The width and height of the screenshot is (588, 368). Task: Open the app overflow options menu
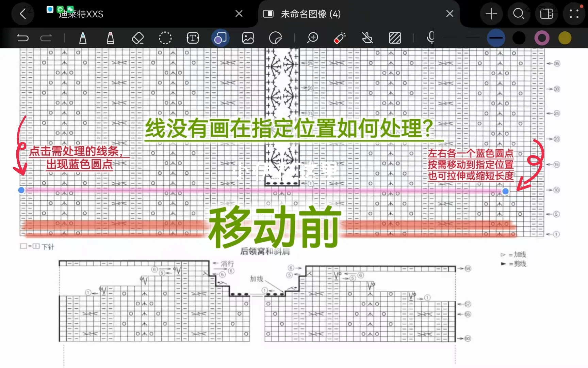pyautogui.click(x=575, y=14)
